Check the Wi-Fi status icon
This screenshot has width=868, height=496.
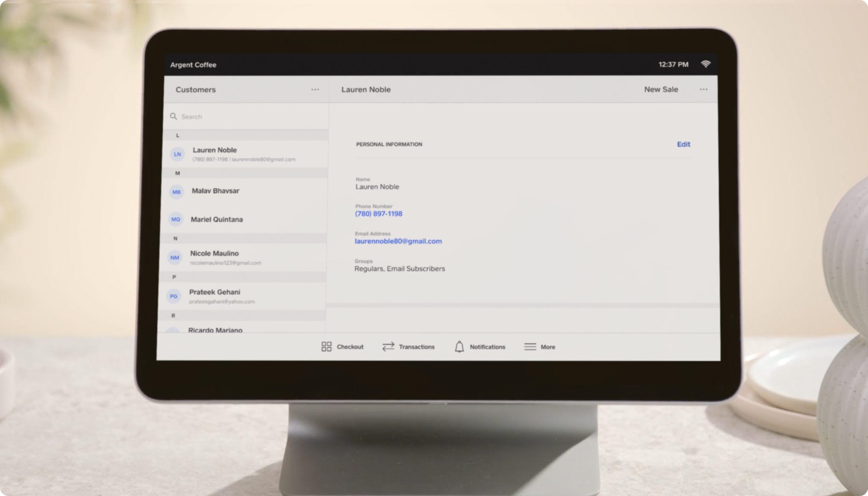pyautogui.click(x=706, y=64)
